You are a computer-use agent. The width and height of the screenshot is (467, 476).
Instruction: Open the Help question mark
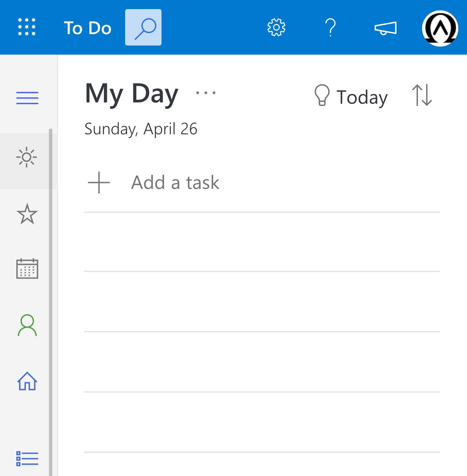(331, 28)
